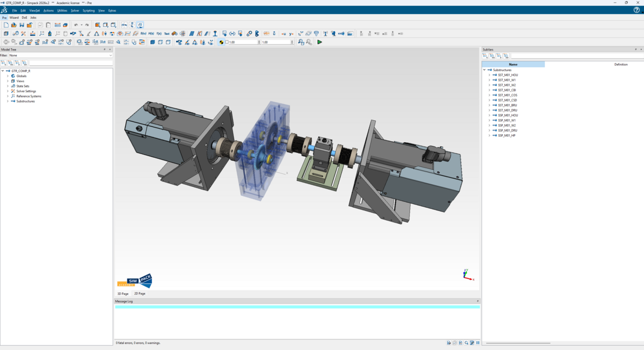Select Reference Systems in Model Tree
The image size is (644, 350).
point(28,96)
